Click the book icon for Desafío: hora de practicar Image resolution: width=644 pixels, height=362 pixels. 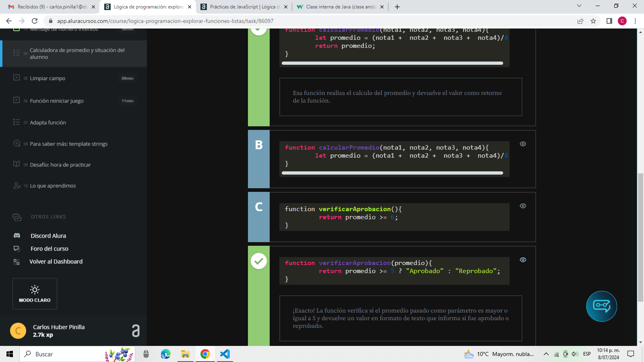pos(17,164)
